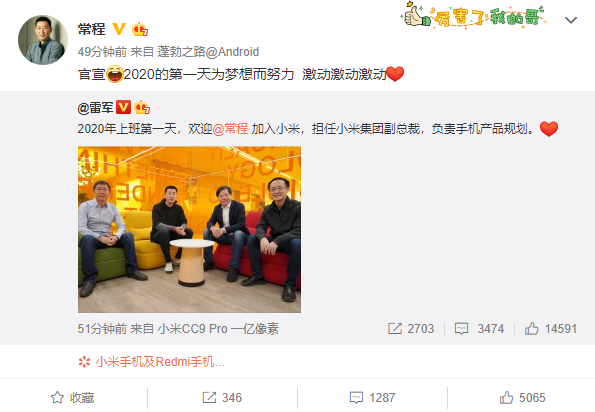Like the original post showing 14591 likes
The width and height of the screenshot is (595, 412).
pyautogui.click(x=551, y=329)
